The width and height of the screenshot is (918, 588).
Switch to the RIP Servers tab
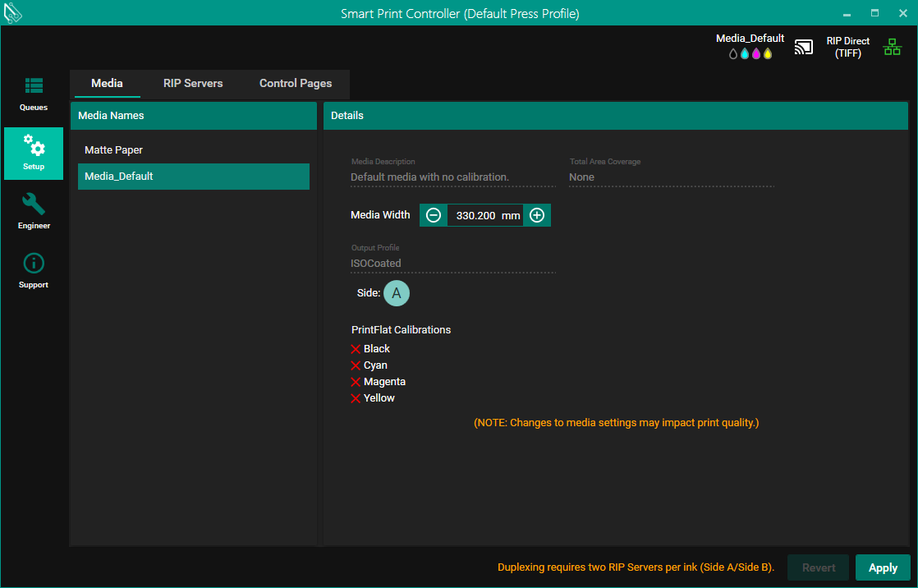tap(193, 84)
